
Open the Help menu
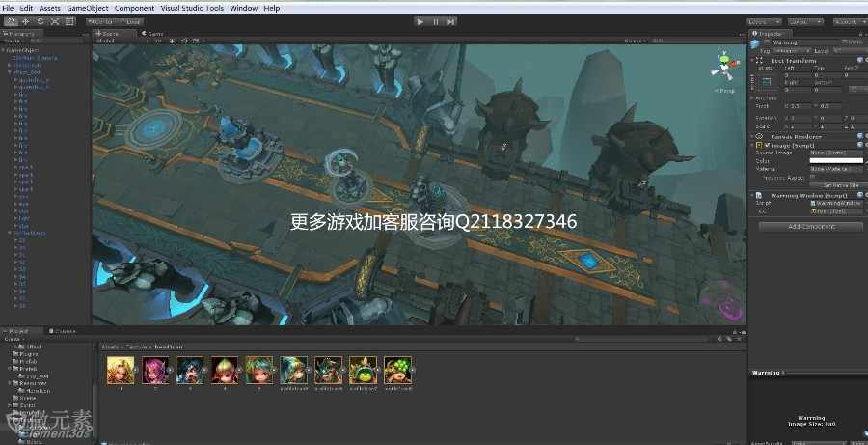pyautogui.click(x=271, y=9)
